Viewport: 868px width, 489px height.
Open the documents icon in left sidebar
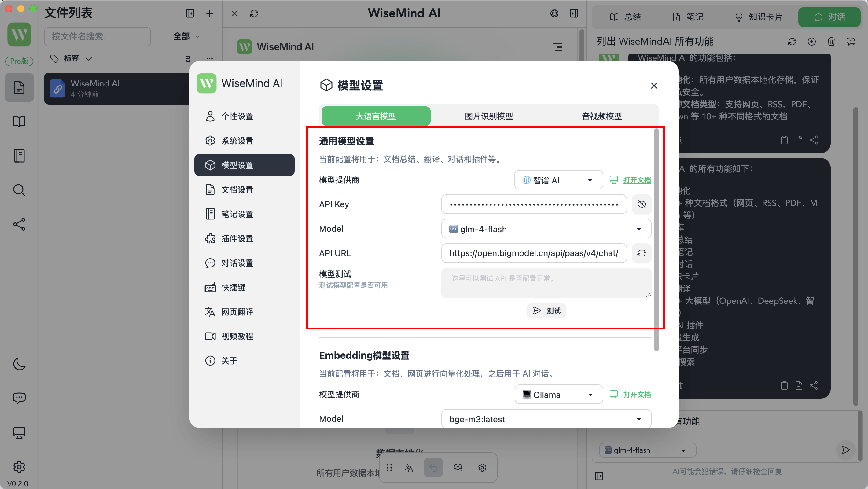pyautogui.click(x=19, y=87)
